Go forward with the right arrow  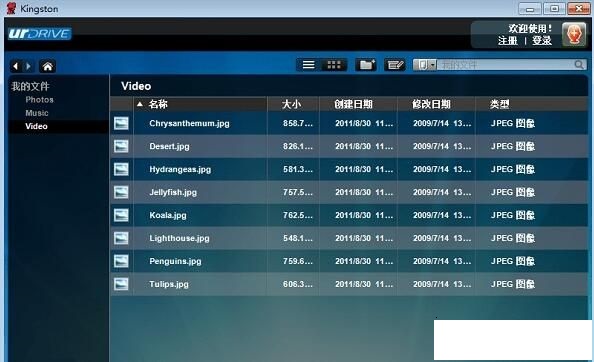point(28,66)
